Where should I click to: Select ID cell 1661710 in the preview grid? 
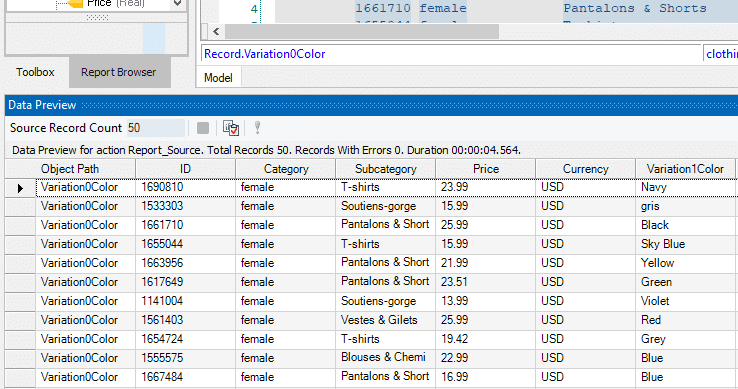click(x=185, y=225)
